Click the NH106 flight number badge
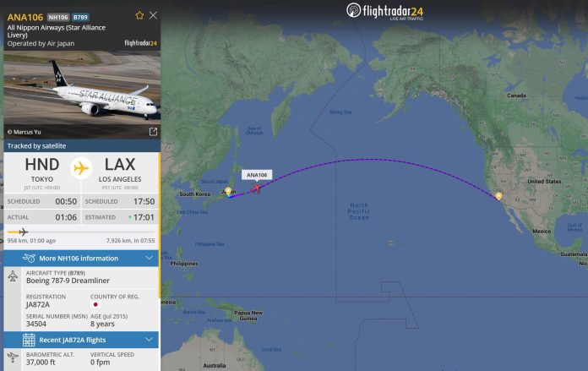This screenshot has width=588, height=371. (58, 17)
